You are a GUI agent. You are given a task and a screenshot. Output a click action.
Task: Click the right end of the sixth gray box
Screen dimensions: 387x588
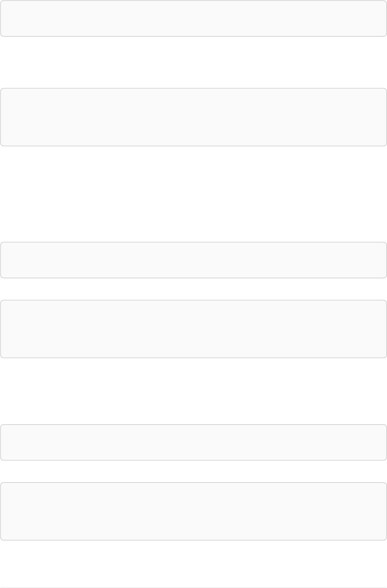[379, 511]
